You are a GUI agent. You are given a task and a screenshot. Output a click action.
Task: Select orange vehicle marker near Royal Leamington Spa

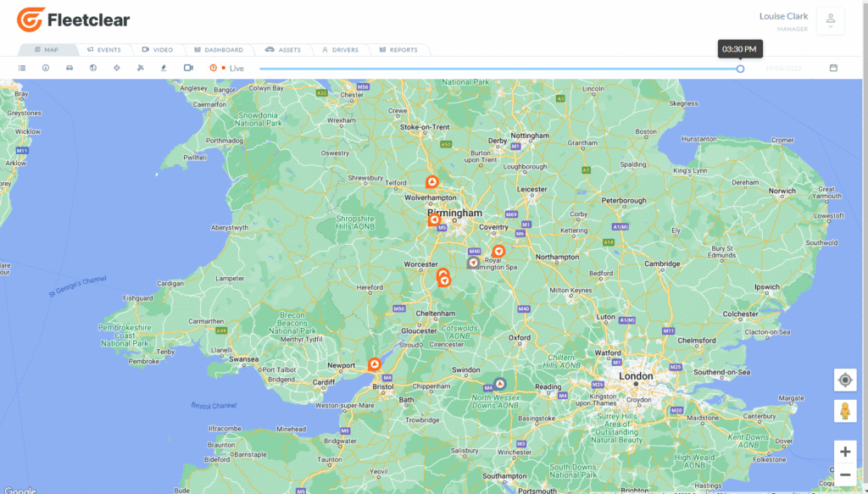498,251
